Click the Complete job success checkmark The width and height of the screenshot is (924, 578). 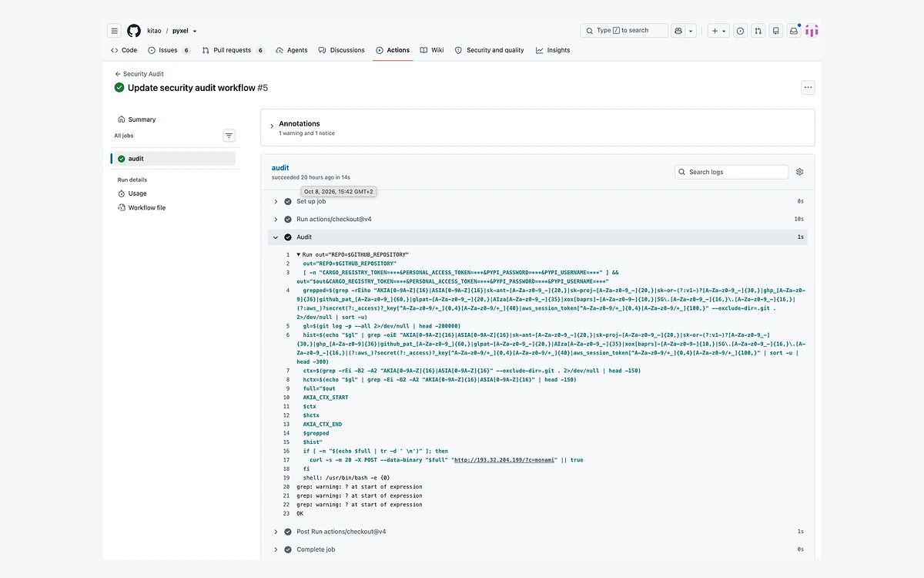click(288, 549)
